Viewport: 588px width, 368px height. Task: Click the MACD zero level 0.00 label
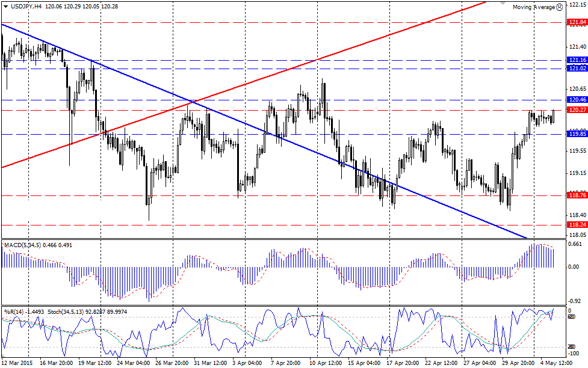pos(574,267)
